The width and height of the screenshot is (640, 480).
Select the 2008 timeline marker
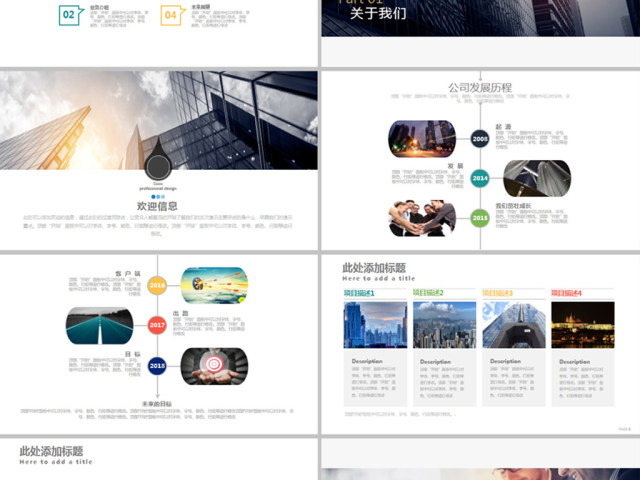480,139
